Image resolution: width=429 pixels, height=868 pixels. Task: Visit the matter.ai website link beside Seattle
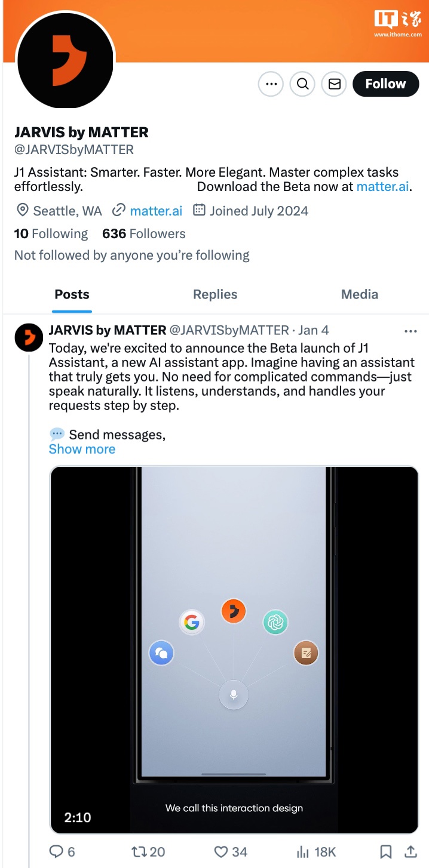pyautogui.click(x=156, y=211)
